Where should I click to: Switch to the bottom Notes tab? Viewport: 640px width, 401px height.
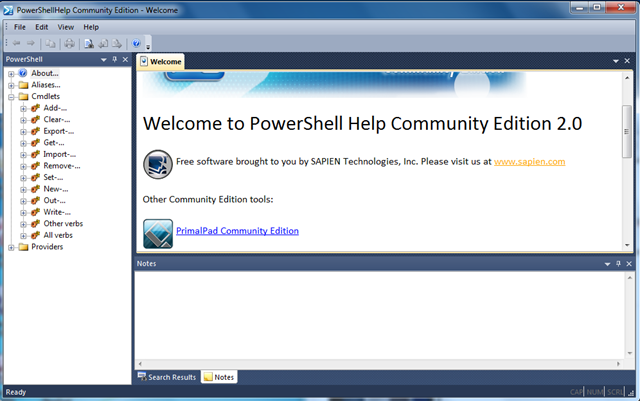click(219, 377)
